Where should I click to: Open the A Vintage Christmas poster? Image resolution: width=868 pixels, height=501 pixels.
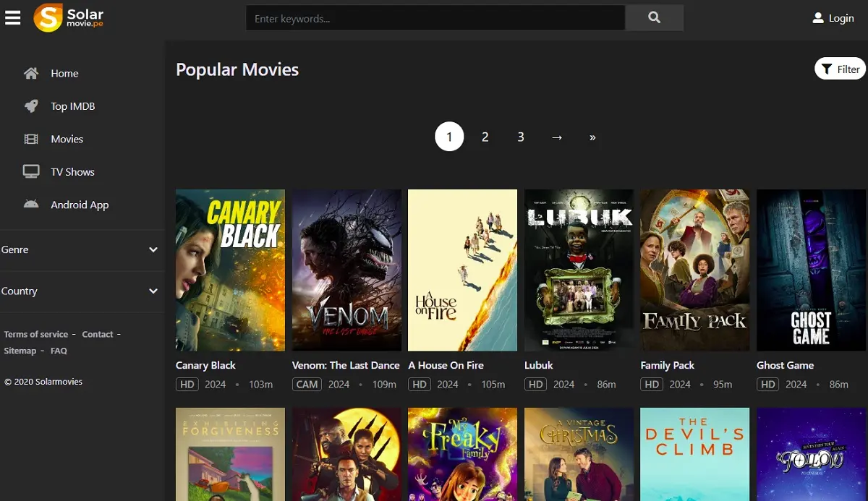click(x=579, y=454)
